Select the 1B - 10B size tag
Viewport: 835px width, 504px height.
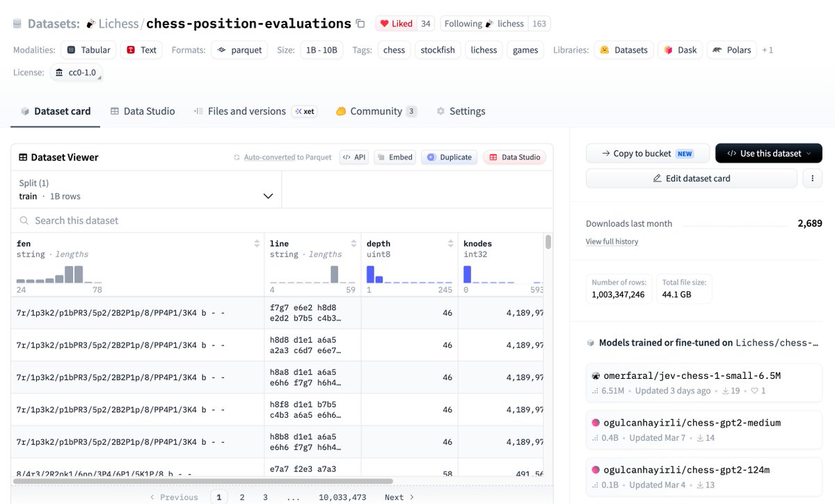click(321, 50)
